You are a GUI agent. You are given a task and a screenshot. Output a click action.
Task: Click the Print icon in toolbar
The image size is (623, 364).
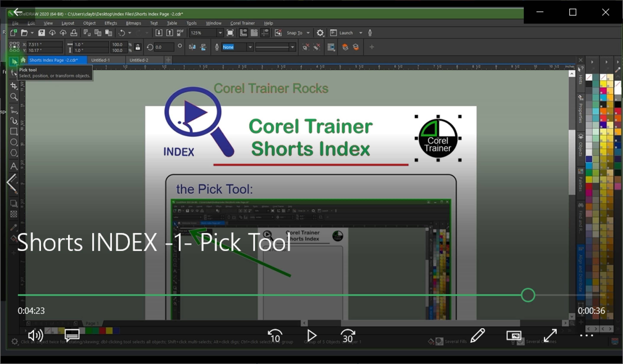pyautogui.click(x=74, y=33)
